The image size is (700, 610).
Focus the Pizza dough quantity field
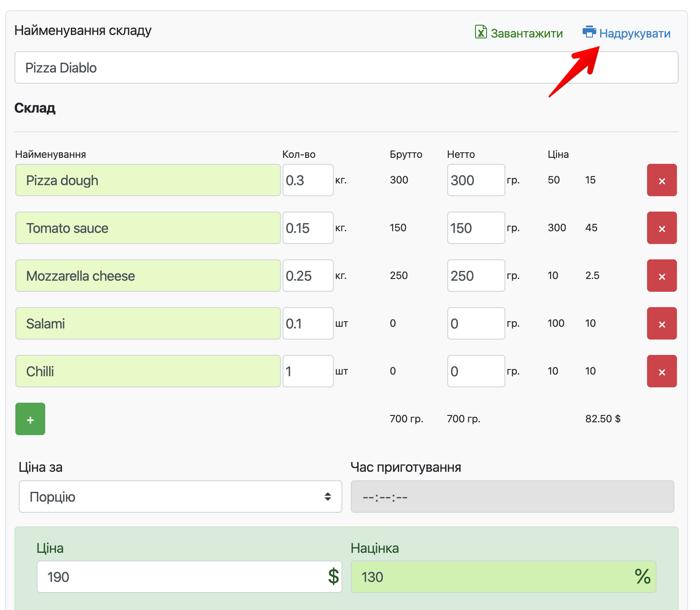click(308, 180)
